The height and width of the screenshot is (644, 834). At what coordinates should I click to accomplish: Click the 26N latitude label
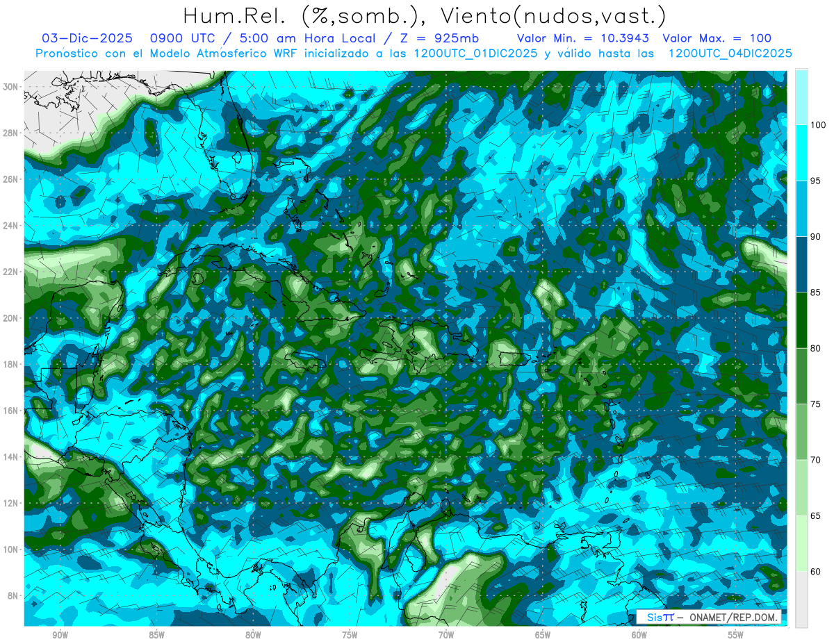coord(11,179)
